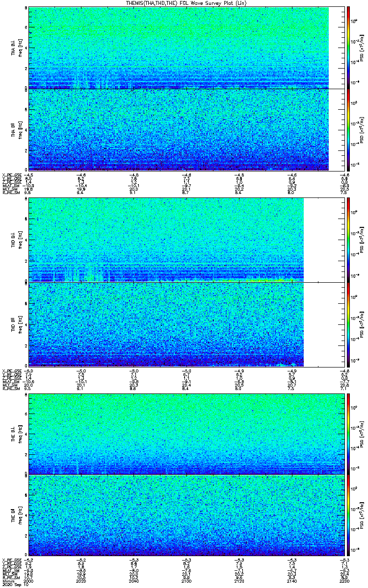Click the THD B-perpendicular freq [Hz] axis label

[x=20, y=240]
